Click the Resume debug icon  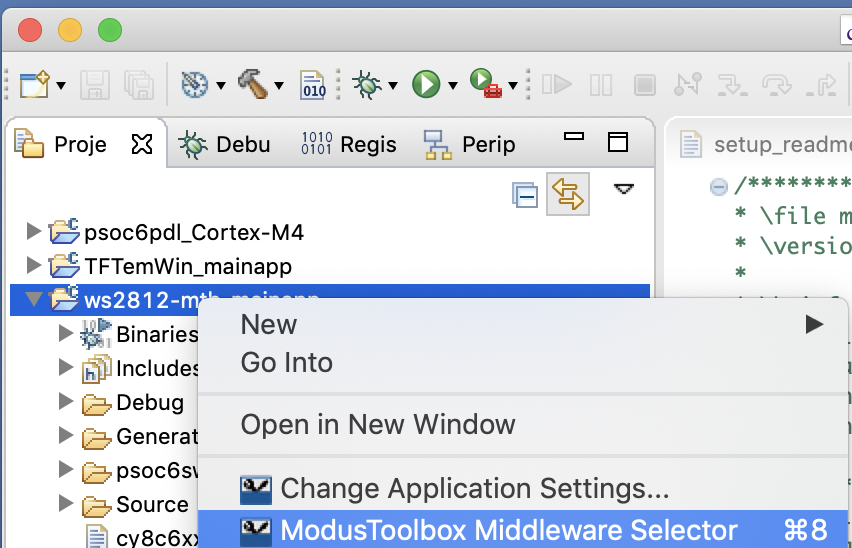[x=557, y=85]
